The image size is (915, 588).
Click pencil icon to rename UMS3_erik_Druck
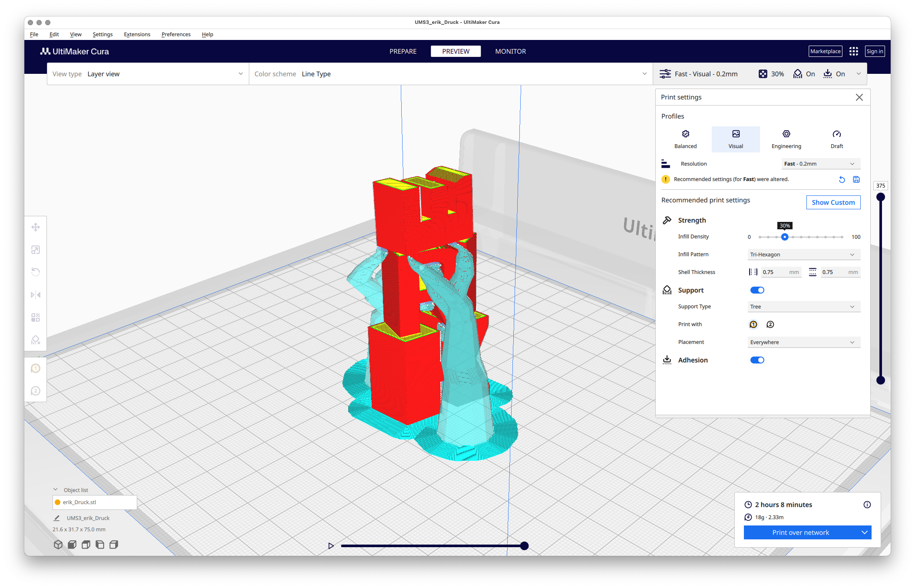(56, 518)
